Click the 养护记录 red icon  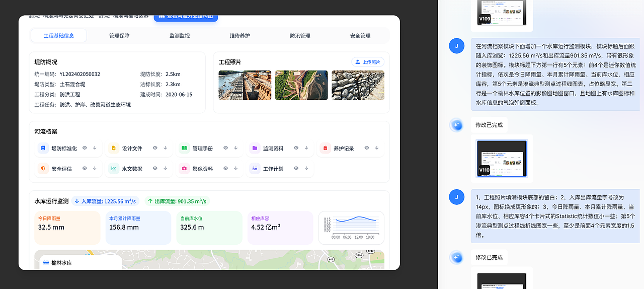325,148
